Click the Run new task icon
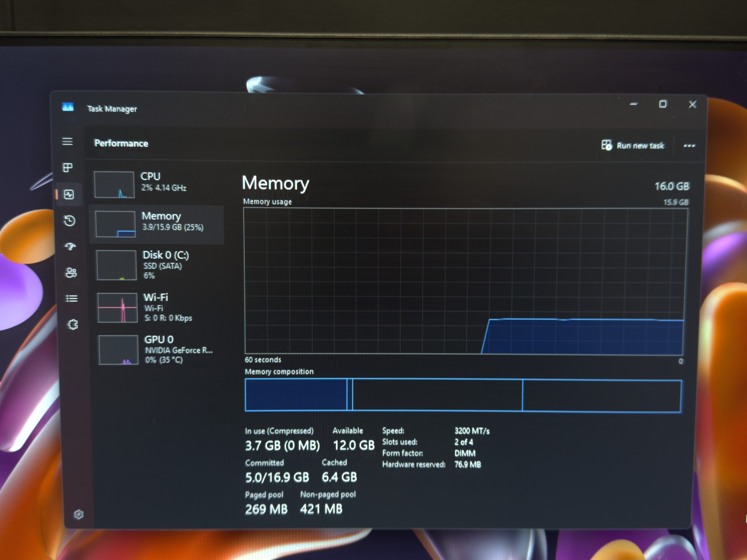747x560 pixels. [607, 145]
